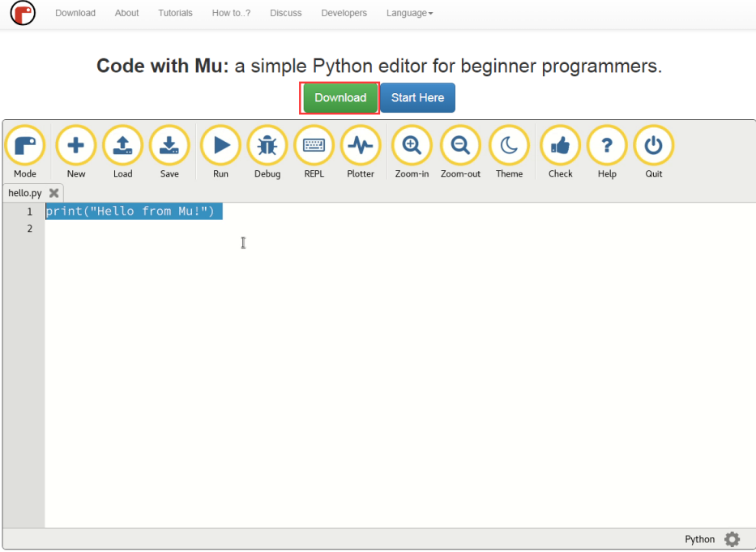Start the Debug tool
The width and height of the screenshot is (756, 552).
[267, 145]
